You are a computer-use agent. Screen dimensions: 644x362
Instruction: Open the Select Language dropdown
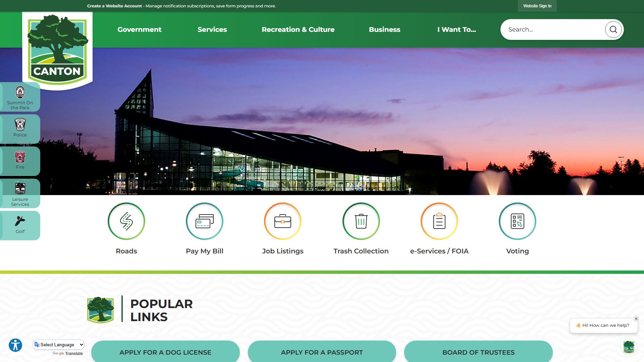tap(58, 345)
